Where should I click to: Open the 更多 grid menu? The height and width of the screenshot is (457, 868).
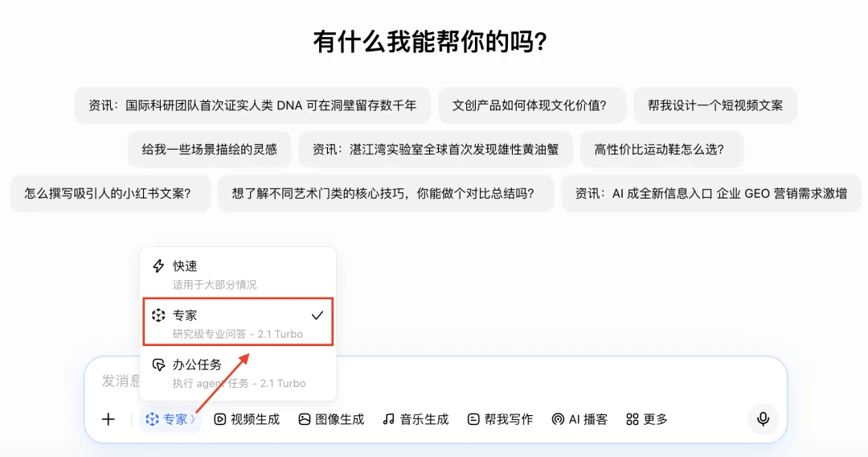point(647,419)
